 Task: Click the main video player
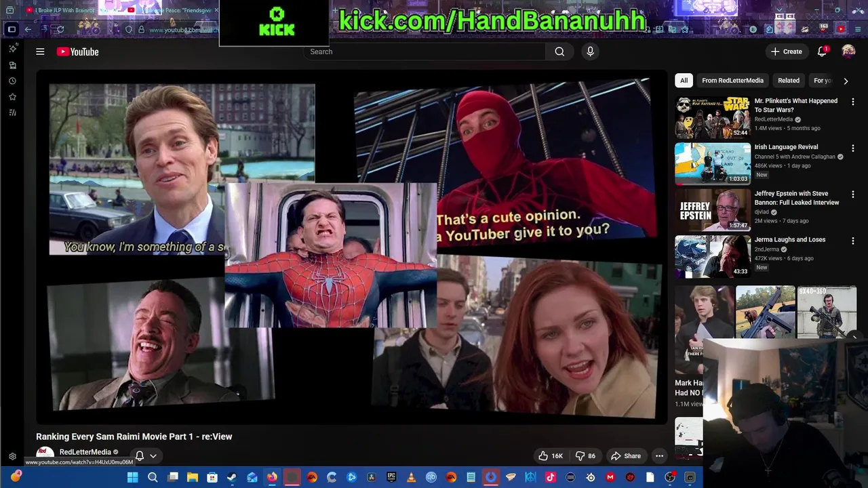pos(351,247)
